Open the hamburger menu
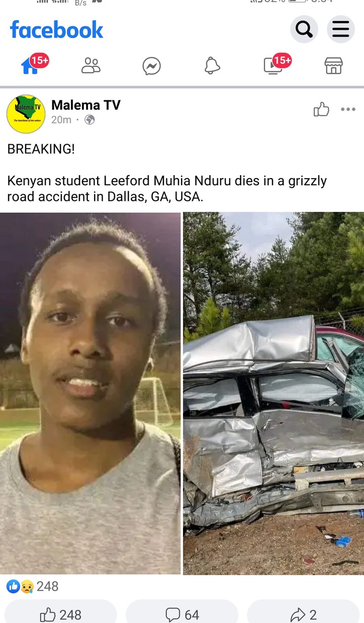This screenshot has height=623, width=364. [x=341, y=30]
